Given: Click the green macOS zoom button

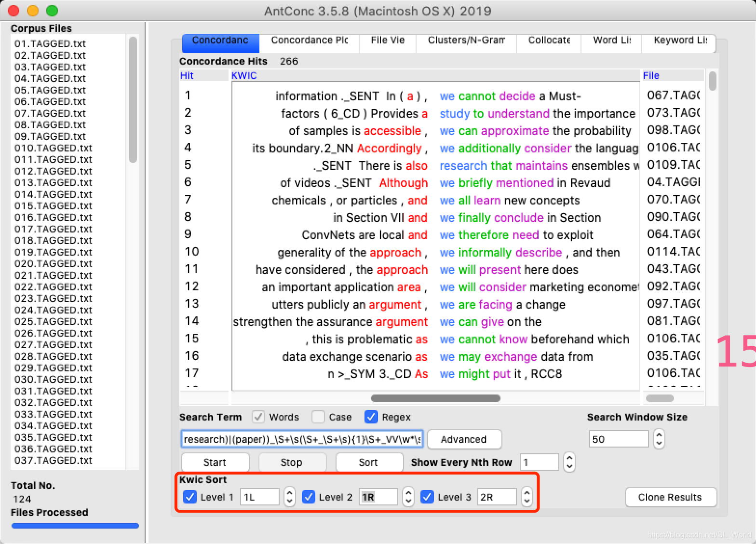Looking at the screenshot, I should coord(52,11).
